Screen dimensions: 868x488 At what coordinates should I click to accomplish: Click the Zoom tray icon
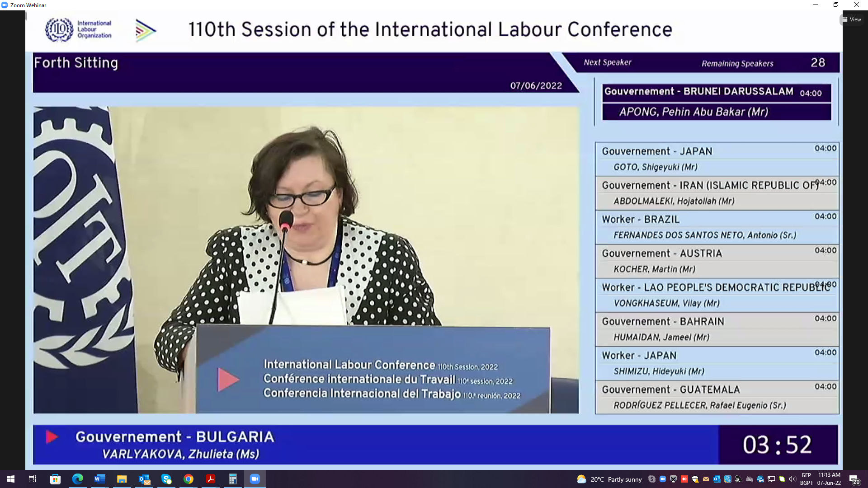663,479
